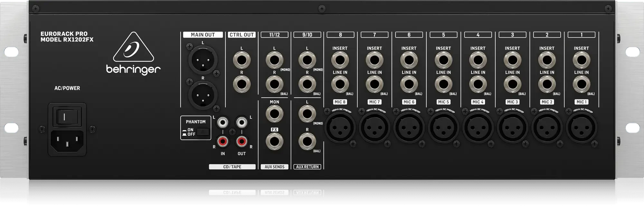Click the channel 1 LINE IN jack

tap(581, 84)
